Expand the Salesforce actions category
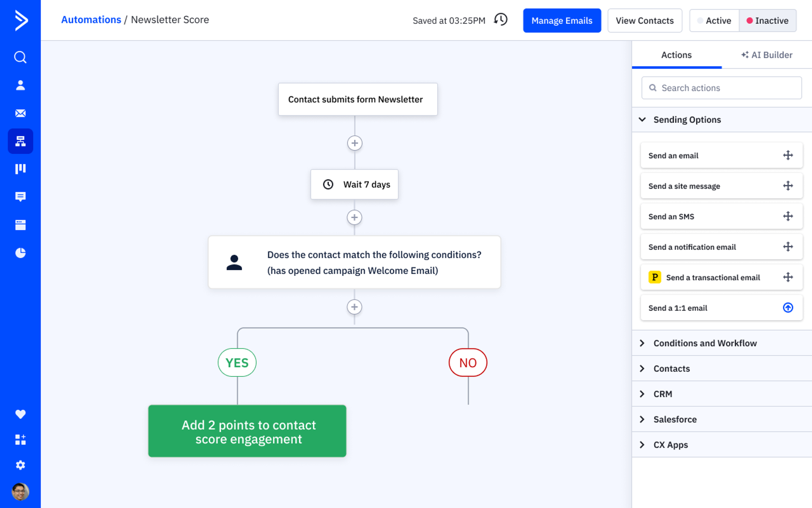Viewport: 812px width, 508px height. (x=675, y=419)
